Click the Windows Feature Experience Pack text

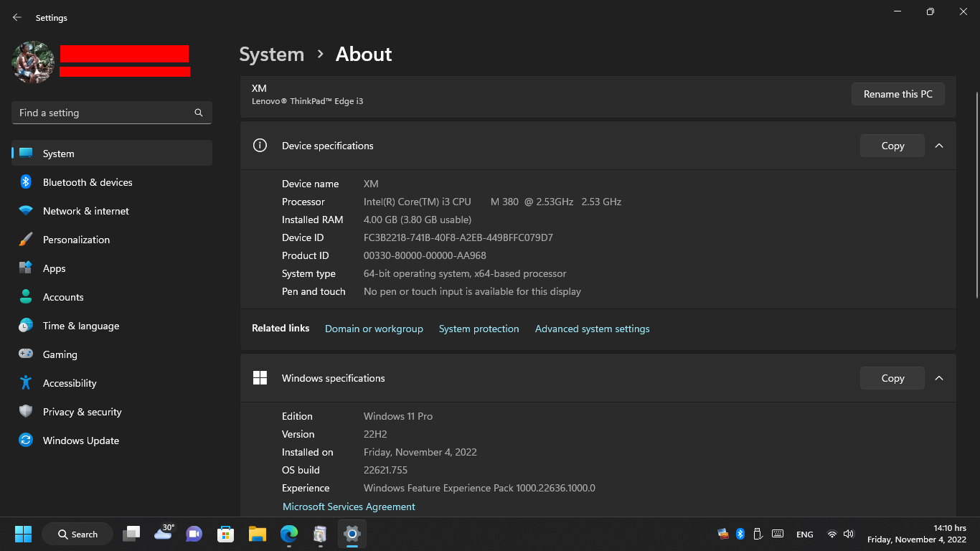point(479,488)
